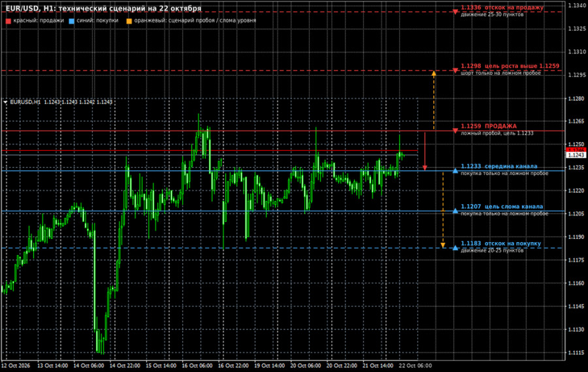Click time axis label '19 Oct 14:00'
Image resolution: width=588 pixels, height=372 pixels.
[x=269, y=365]
